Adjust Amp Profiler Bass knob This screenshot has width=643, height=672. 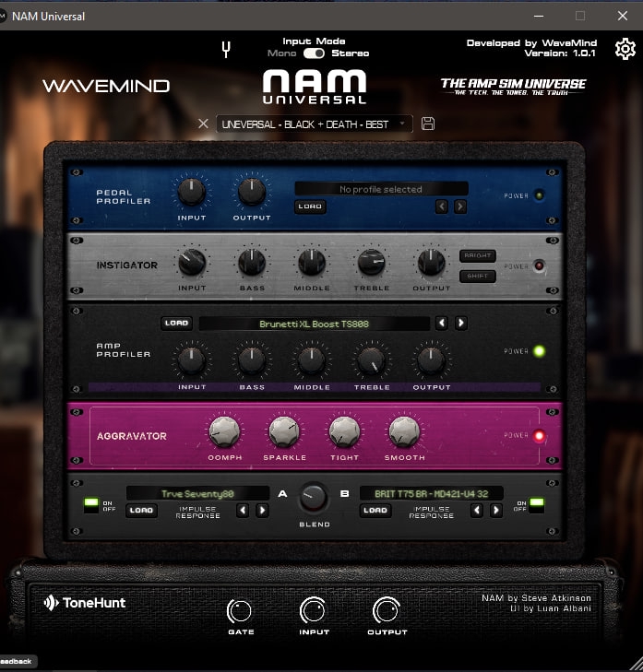click(x=252, y=360)
